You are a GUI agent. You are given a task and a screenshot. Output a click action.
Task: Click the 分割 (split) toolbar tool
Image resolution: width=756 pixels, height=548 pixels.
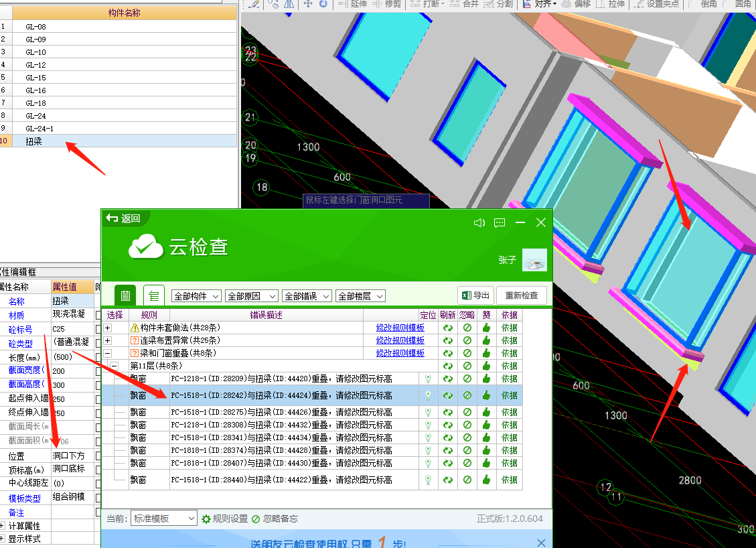[498, 4]
